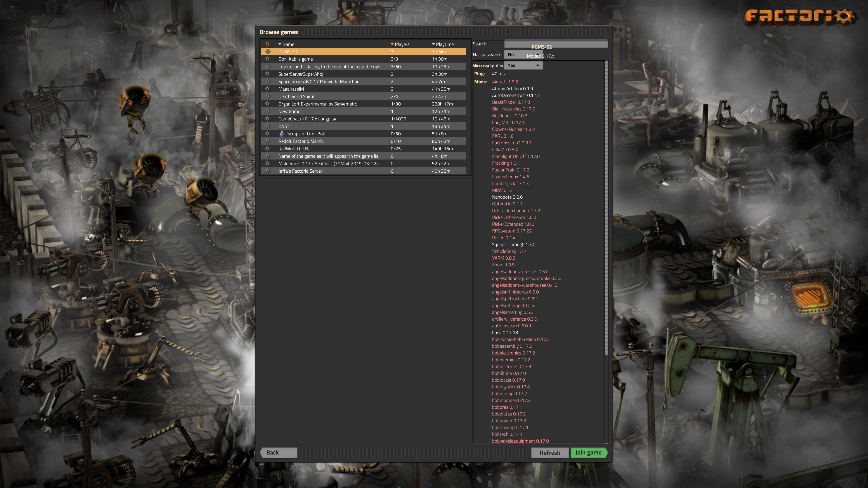
Task: Click base 0.17.18 mod entry
Action: (x=505, y=332)
